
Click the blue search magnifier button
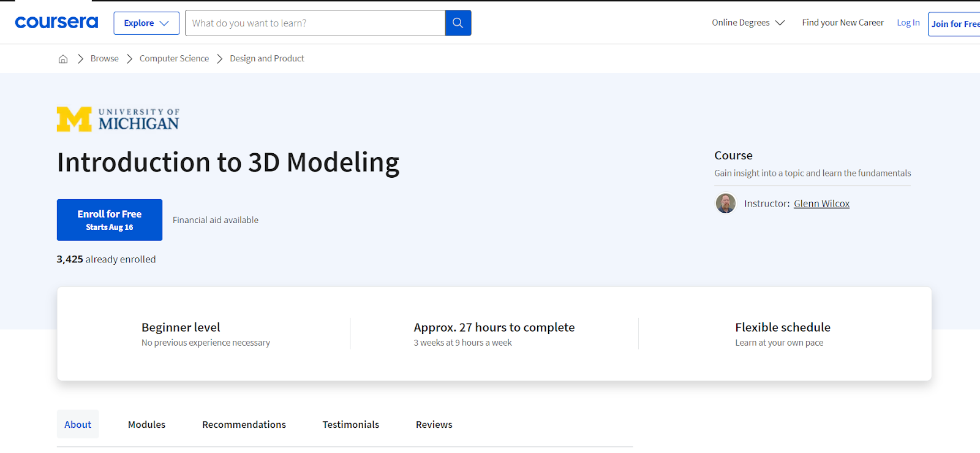click(458, 23)
